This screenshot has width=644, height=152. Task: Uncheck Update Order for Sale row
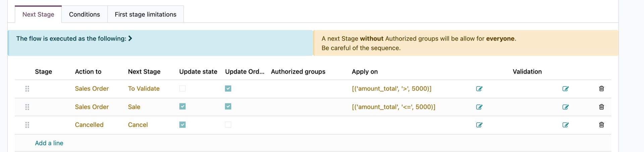[x=228, y=106]
